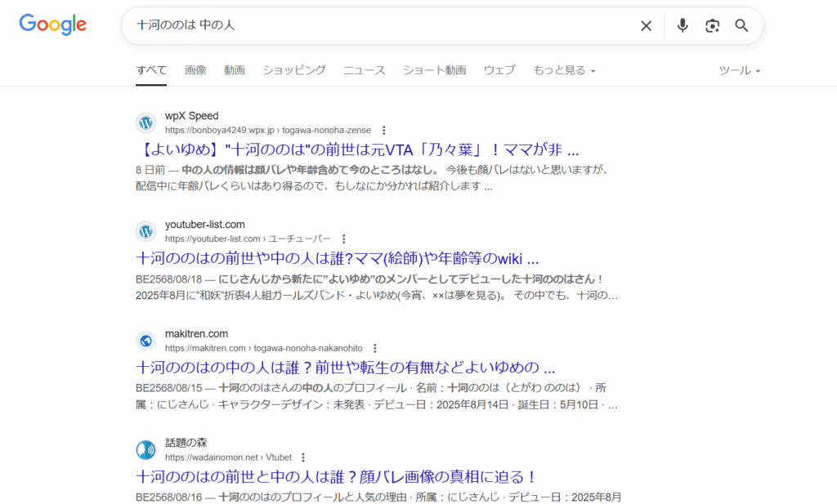Open the makitren.com result title link
The height and width of the screenshot is (504, 837).
tap(345, 368)
